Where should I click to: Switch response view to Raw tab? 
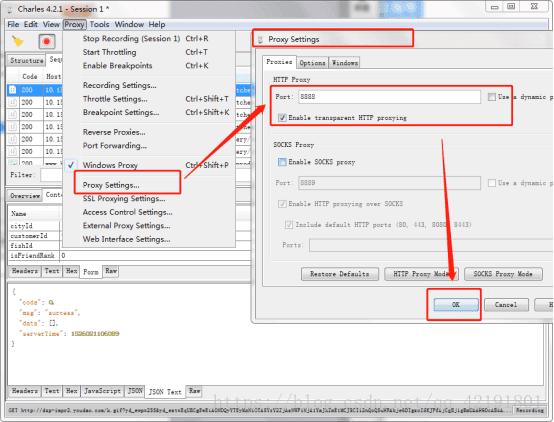point(194,391)
